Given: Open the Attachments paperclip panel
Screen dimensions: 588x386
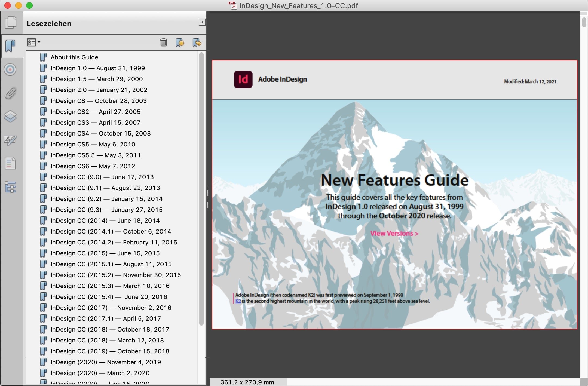Looking at the screenshot, I should (10, 93).
